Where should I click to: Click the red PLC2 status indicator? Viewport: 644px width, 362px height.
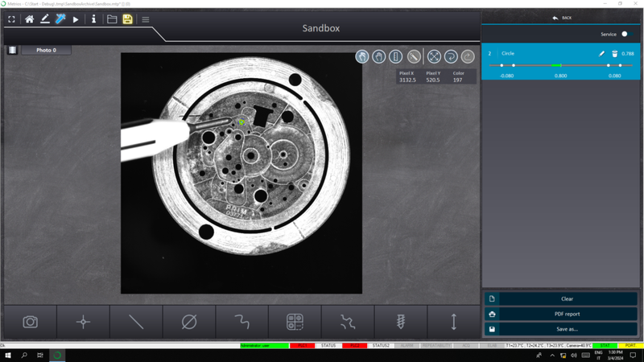pos(355,346)
